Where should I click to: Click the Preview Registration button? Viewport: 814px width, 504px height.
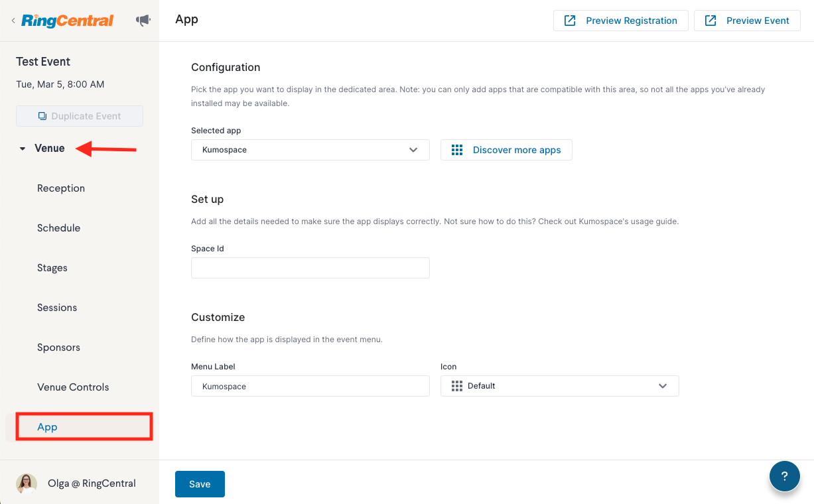coord(621,21)
